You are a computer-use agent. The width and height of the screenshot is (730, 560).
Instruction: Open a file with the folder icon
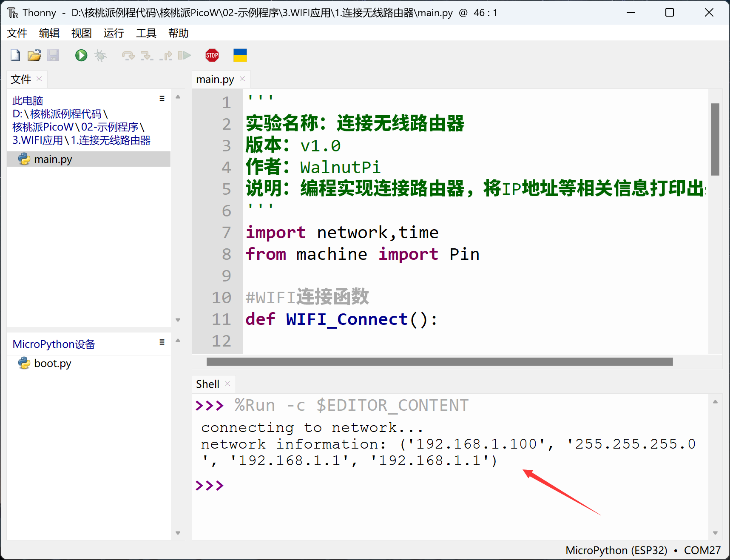click(x=34, y=56)
